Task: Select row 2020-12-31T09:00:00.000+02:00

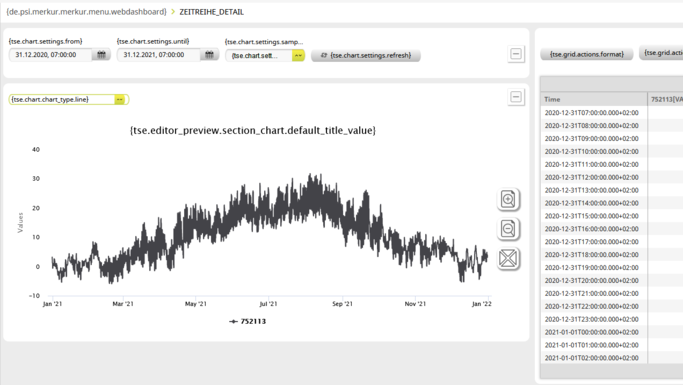Action: [612, 138]
